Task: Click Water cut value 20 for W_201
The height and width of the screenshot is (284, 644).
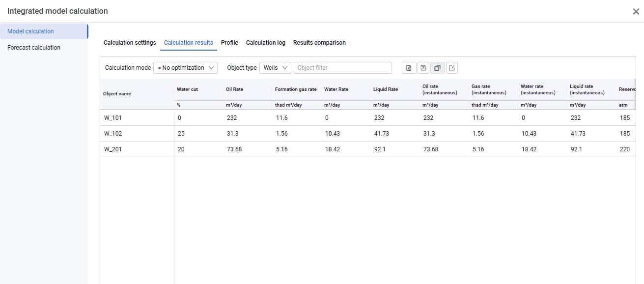Action: coord(181,149)
